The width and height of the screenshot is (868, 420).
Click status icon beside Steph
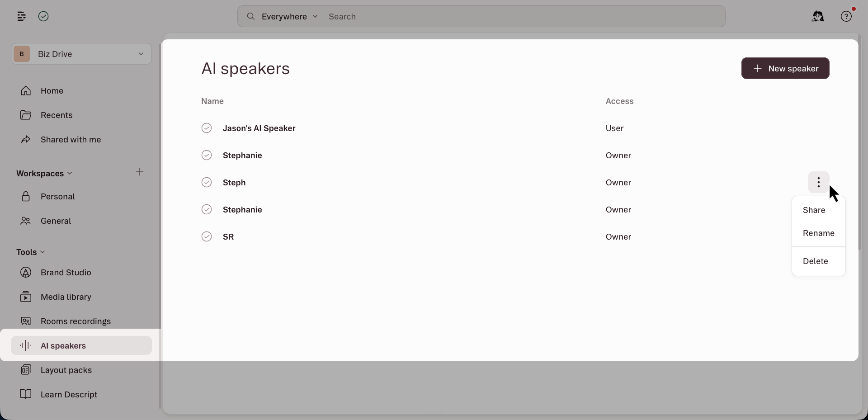[x=207, y=182]
